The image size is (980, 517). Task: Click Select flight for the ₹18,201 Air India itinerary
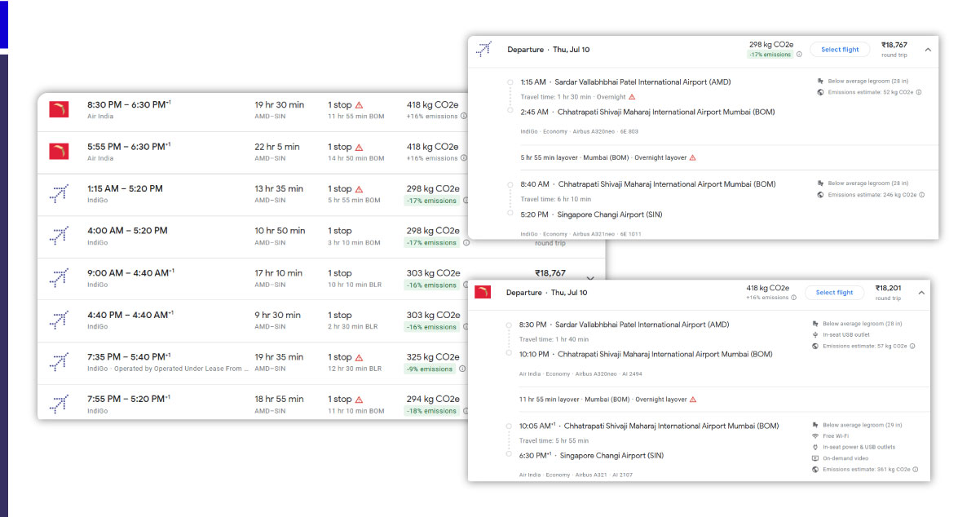[x=834, y=292]
